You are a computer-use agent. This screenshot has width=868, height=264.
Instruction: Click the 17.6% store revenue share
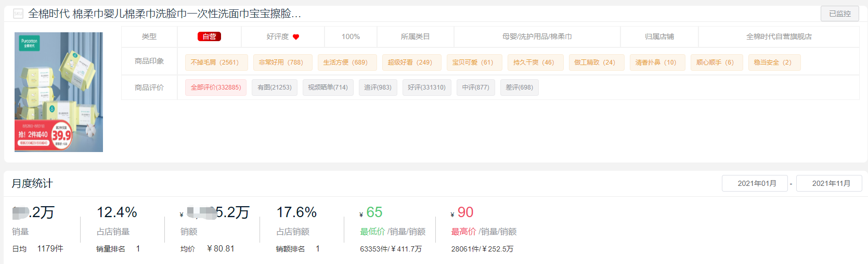[x=296, y=212]
